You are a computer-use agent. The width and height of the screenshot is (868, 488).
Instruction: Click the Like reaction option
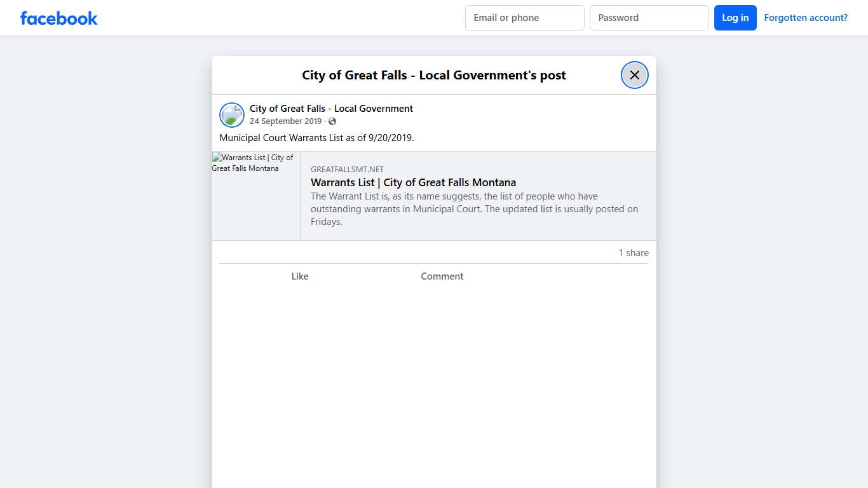click(x=299, y=276)
